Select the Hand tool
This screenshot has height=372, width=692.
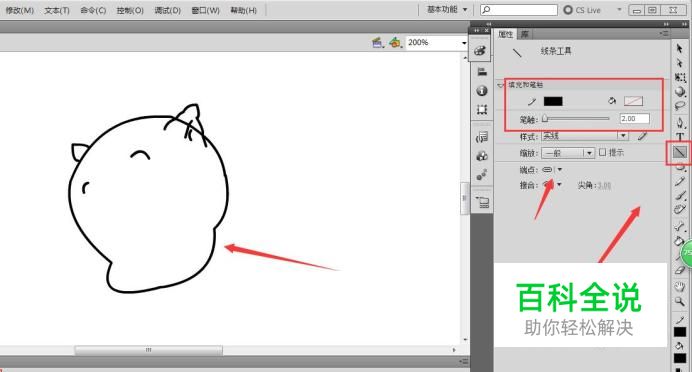coord(680,287)
